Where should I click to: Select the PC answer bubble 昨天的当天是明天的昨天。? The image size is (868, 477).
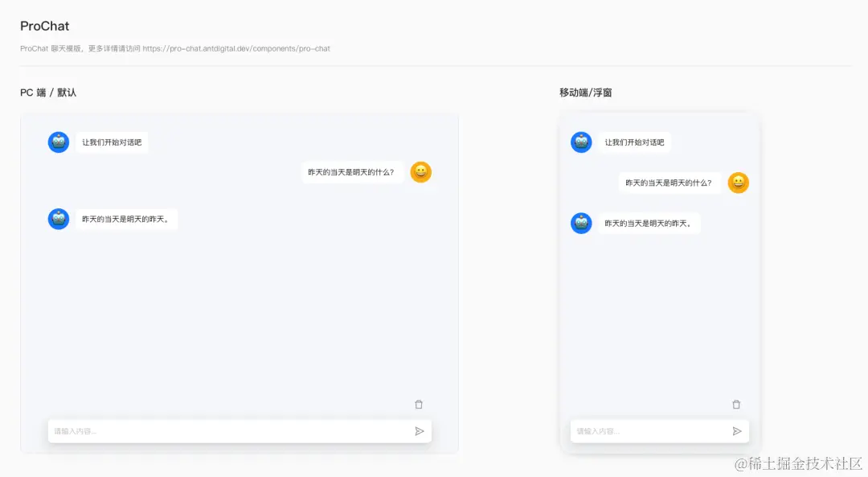click(126, 219)
